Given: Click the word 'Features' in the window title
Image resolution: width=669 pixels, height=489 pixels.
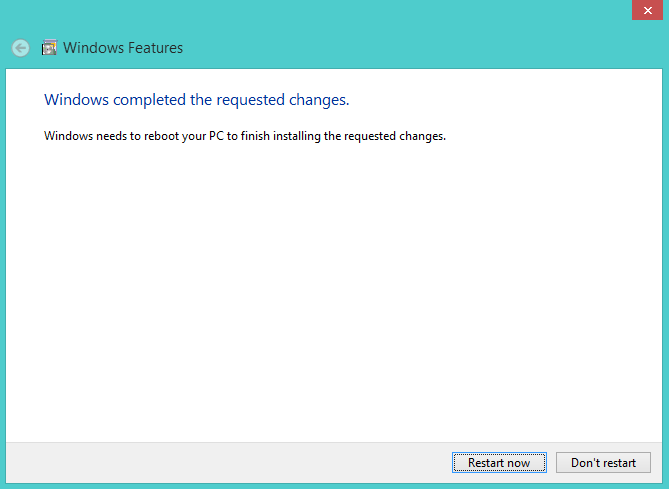Looking at the screenshot, I should click(x=152, y=48).
